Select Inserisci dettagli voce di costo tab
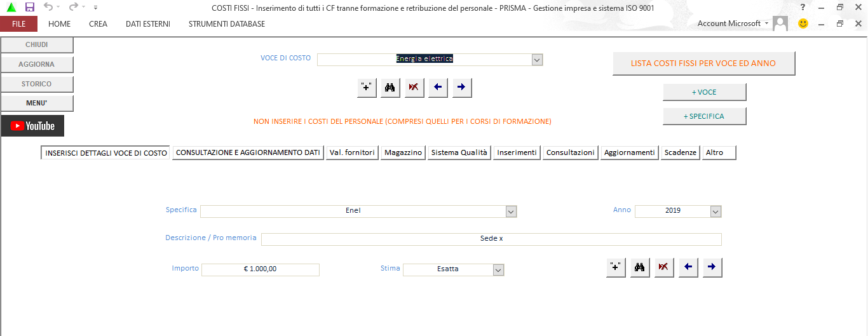The image size is (868, 336). 106,153
